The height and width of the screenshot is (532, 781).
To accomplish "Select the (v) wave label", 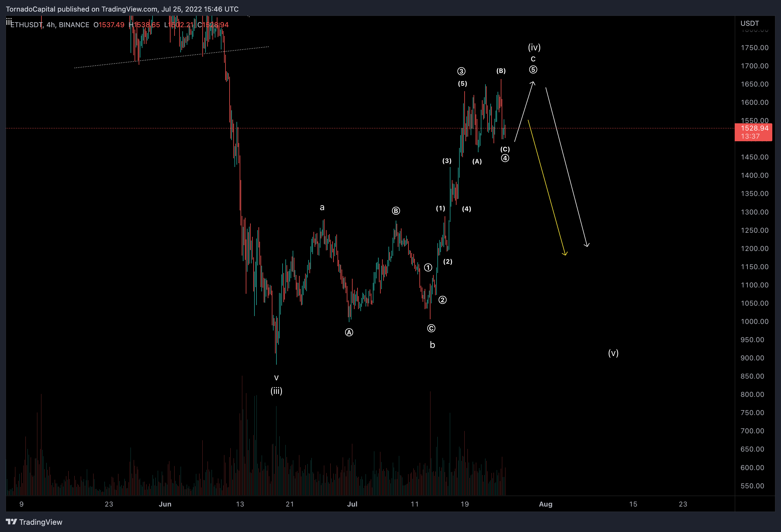I will (613, 353).
